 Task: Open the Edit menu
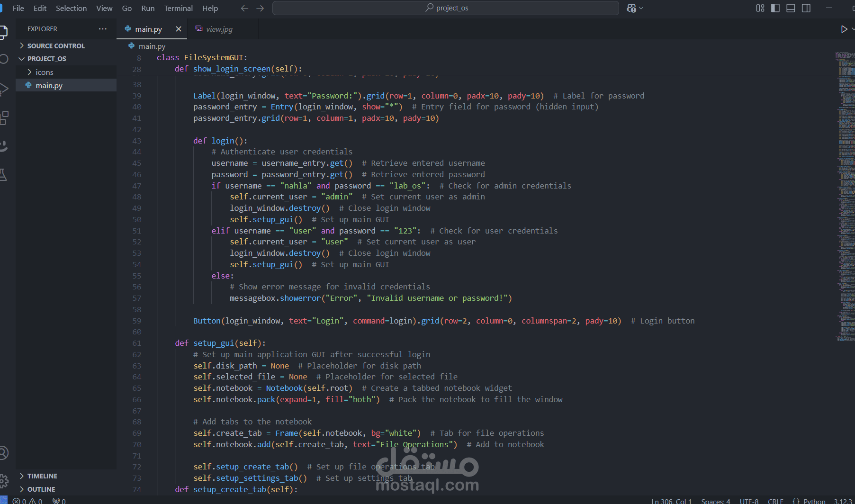pos(40,8)
